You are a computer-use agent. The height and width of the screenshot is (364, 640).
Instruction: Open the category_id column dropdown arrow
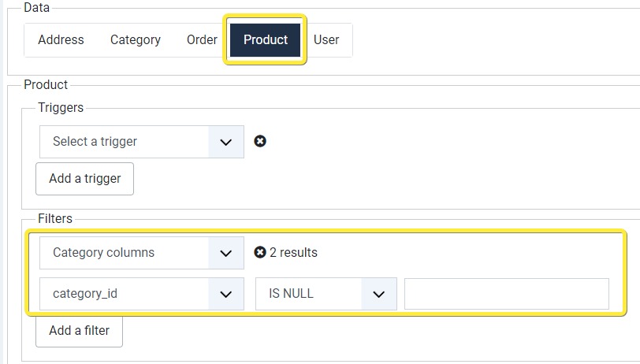pyautogui.click(x=225, y=294)
